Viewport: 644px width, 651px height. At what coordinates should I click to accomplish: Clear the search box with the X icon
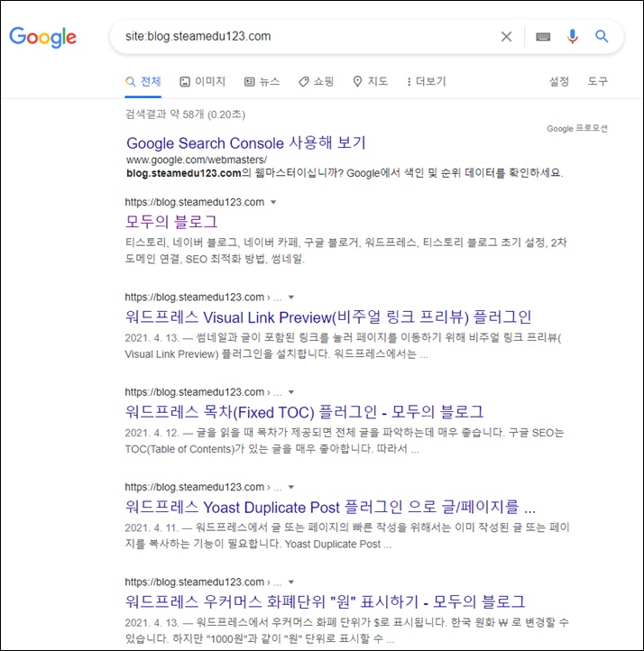506,37
